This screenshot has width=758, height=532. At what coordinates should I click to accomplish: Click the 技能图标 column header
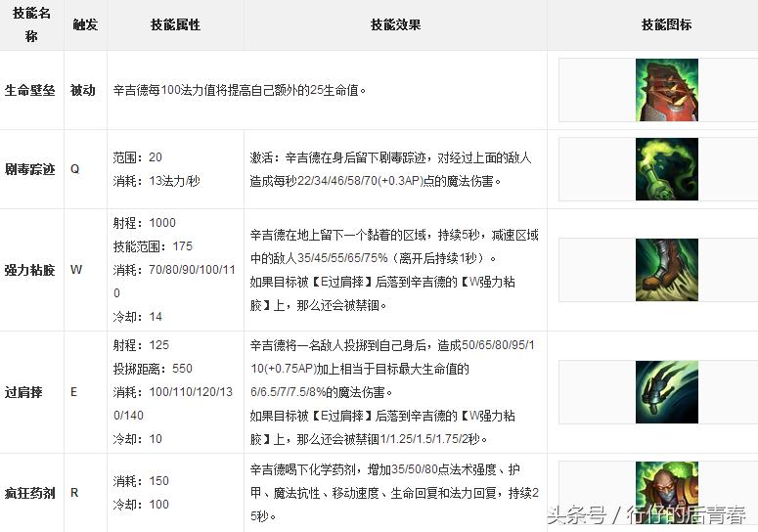[x=666, y=24]
